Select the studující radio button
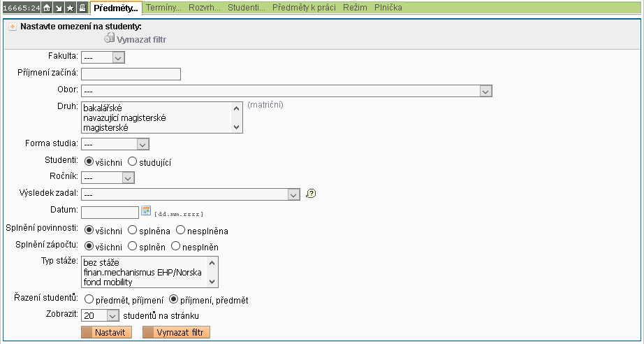Image resolution: width=644 pixels, height=344 pixels. coord(132,162)
